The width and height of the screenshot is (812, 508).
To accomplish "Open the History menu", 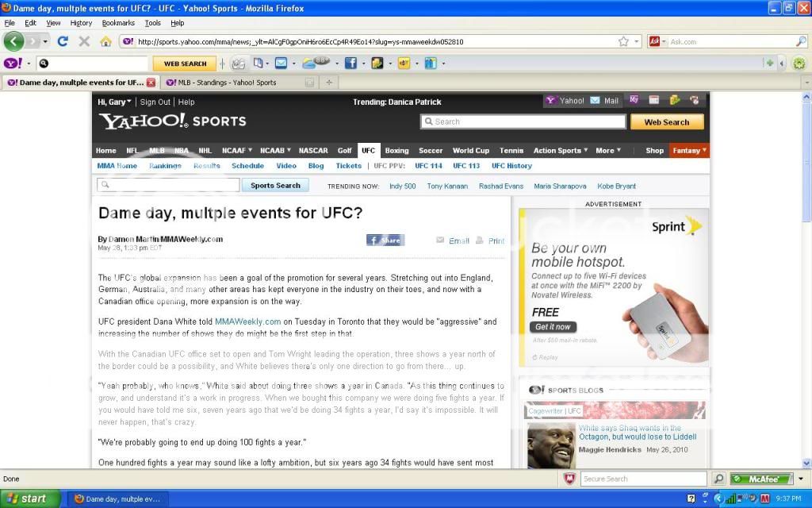I will point(81,23).
